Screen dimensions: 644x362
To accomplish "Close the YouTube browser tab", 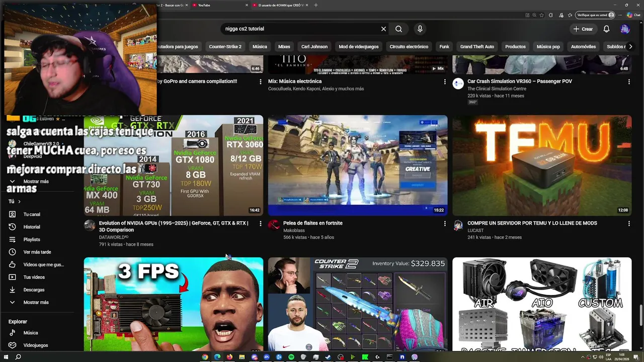I will 247,5.
